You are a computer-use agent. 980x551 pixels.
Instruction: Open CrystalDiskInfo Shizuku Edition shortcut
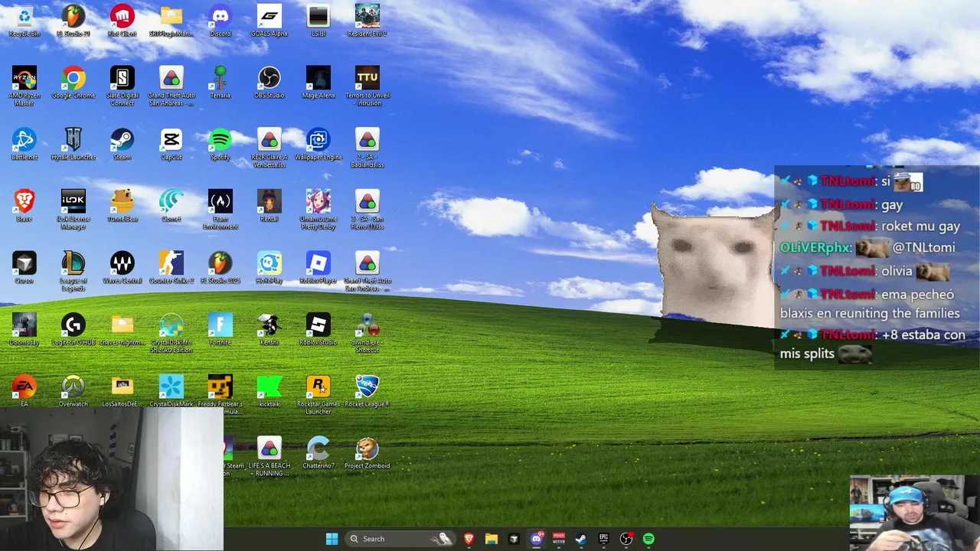(171, 334)
